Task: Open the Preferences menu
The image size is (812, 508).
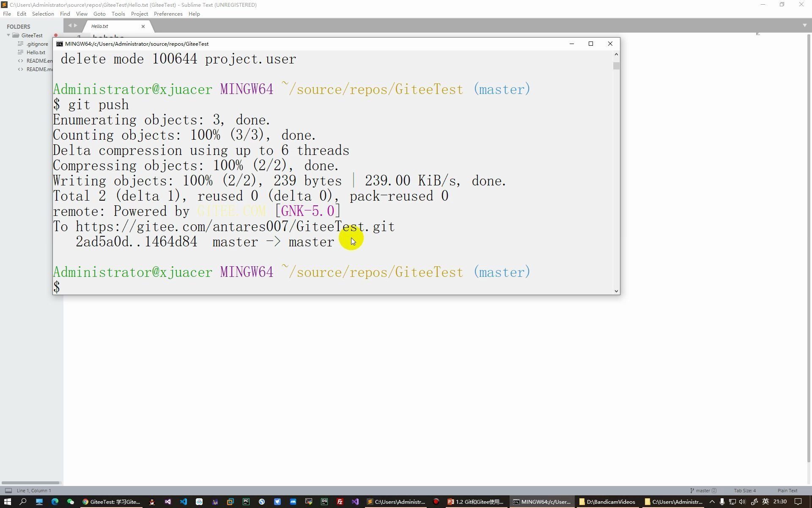Action: pyautogui.click(x=168, y=14)
